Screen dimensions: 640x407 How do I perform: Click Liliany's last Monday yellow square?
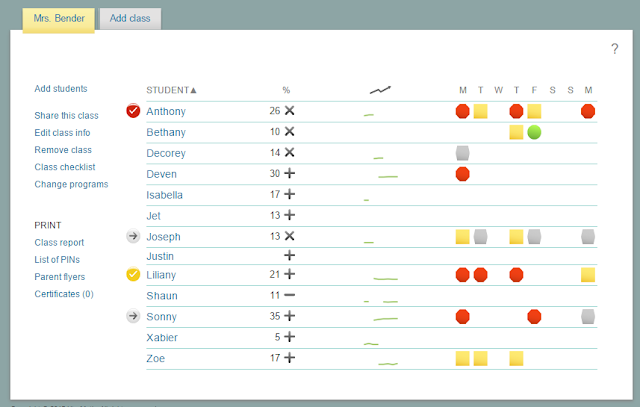(588, 275)
